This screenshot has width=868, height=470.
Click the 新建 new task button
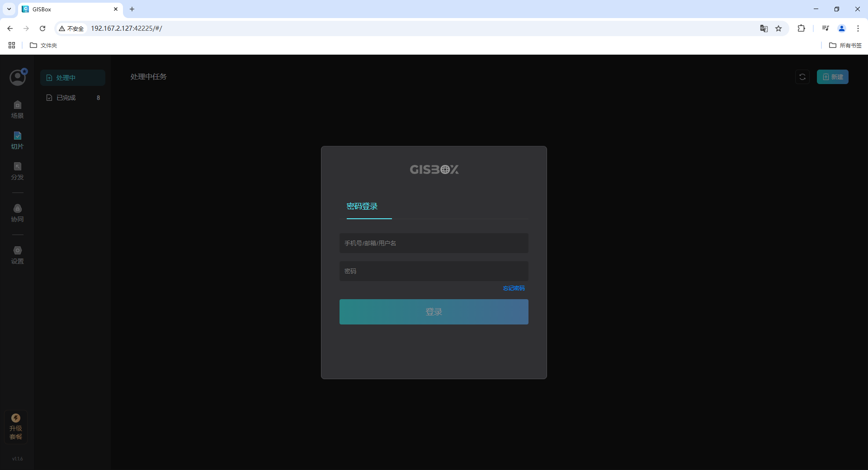833,77
